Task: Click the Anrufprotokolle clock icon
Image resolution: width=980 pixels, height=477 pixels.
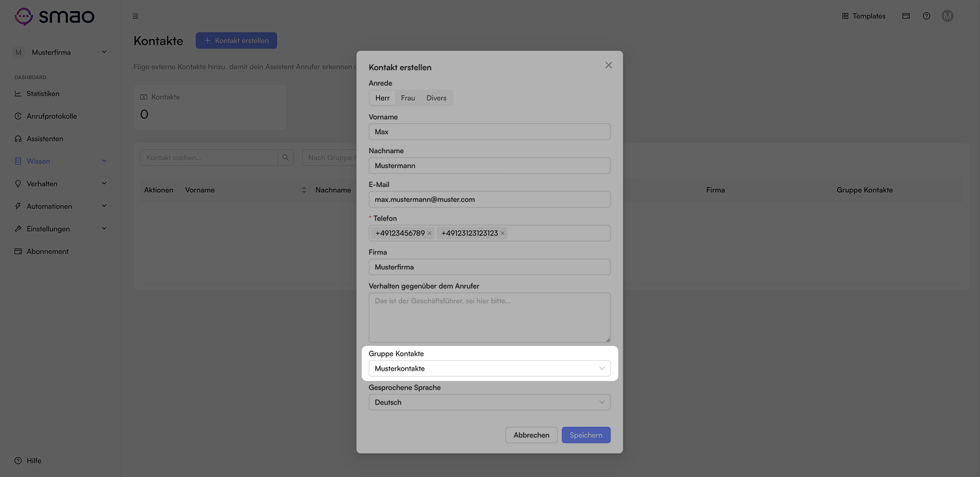Action: [x=18, y=116]
